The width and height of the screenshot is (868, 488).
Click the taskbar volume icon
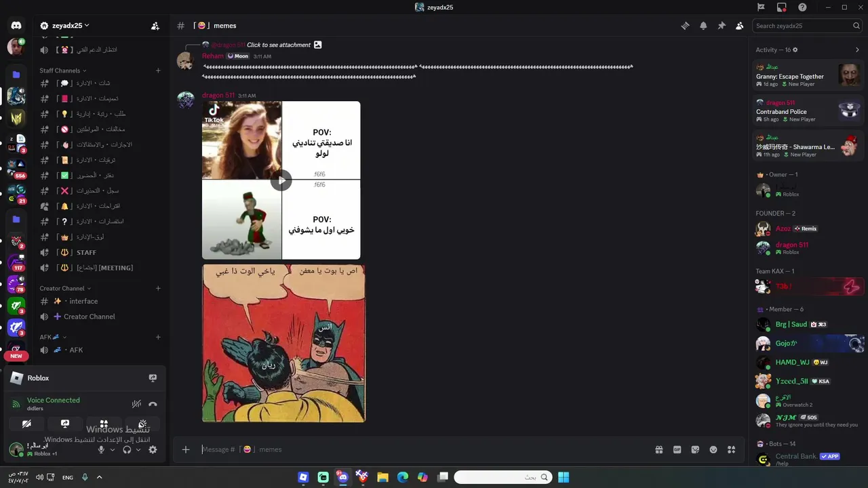(39, 477)
